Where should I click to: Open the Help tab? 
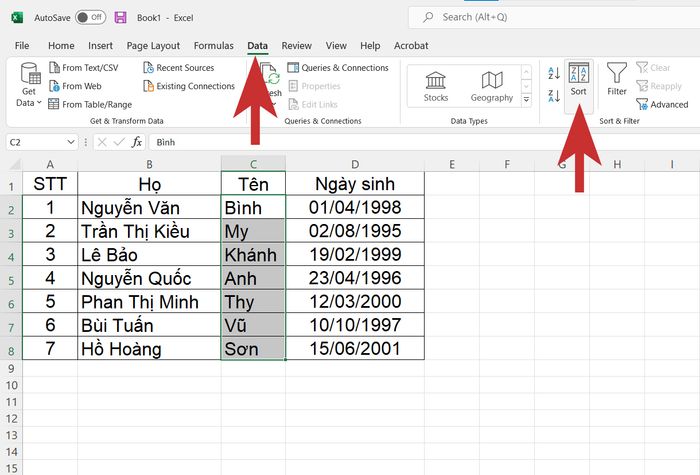tap(370, 46)
